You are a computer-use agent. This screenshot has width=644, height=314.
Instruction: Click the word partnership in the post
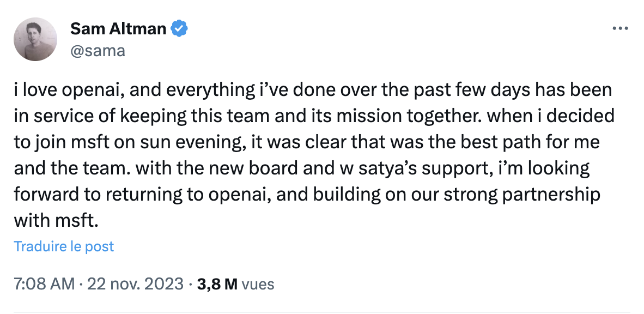pos(551,195)
